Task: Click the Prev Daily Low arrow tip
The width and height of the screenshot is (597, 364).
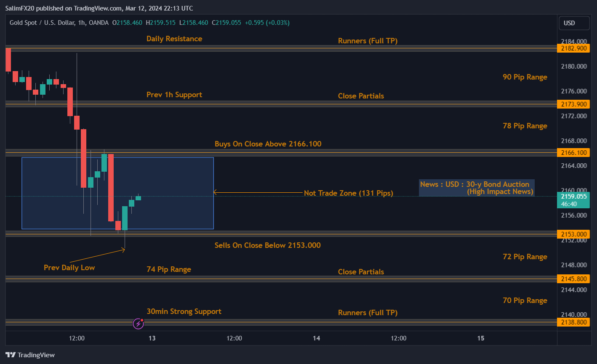Action: (x=124, y=250)
